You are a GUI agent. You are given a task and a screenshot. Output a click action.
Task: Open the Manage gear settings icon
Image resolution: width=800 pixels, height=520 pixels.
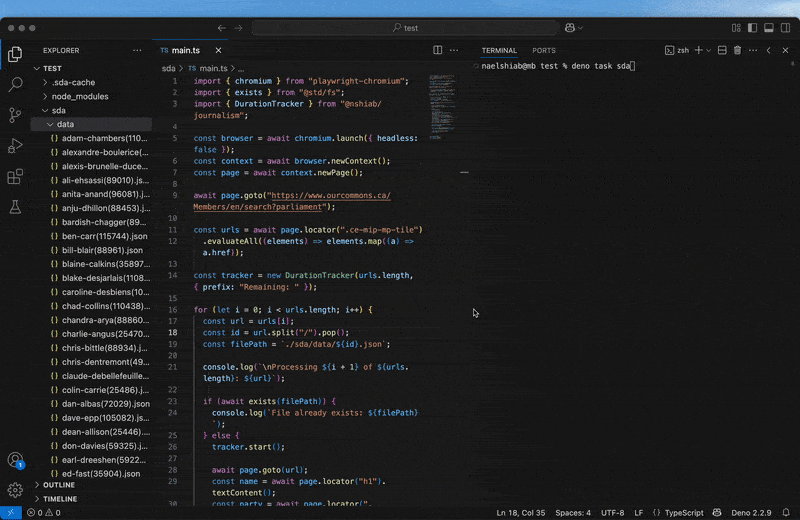point(15,490)
